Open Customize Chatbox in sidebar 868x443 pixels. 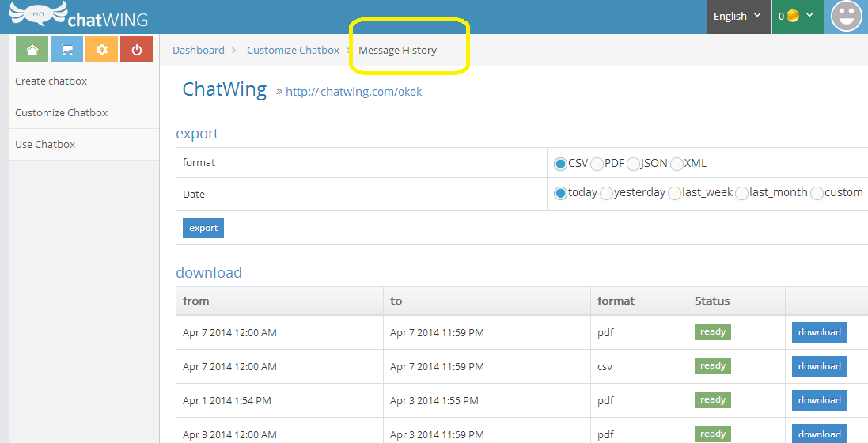point(84,113)
